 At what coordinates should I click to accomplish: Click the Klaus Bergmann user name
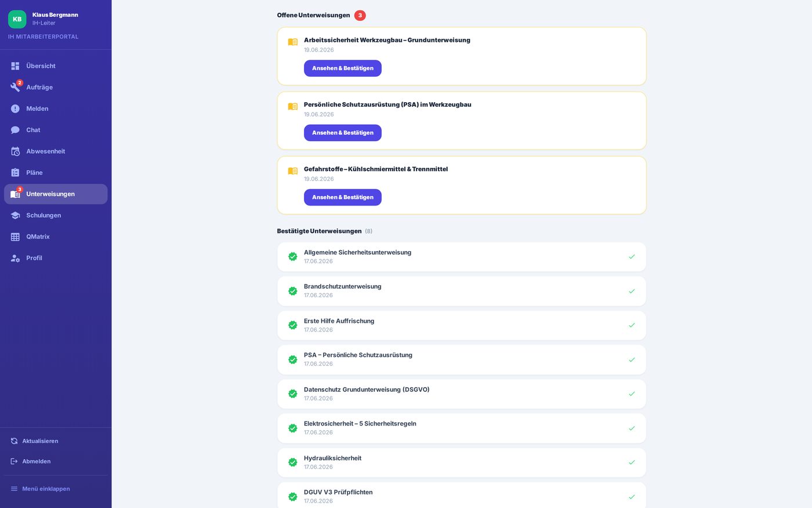pyautogui.click(x=55, y=15)
